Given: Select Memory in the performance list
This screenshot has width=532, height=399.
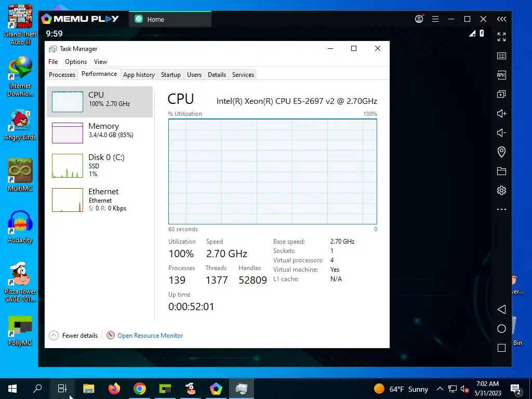Looking at the screenshot, I should coord(100,133).
